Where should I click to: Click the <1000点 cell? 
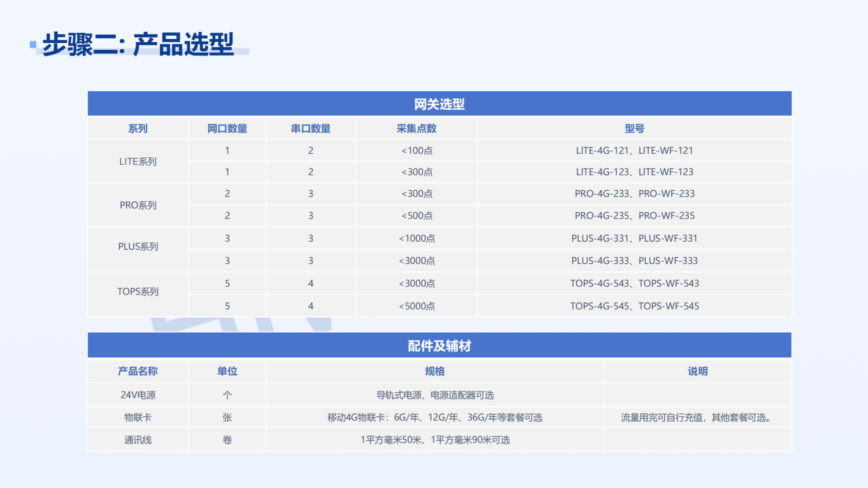point(417,238)
